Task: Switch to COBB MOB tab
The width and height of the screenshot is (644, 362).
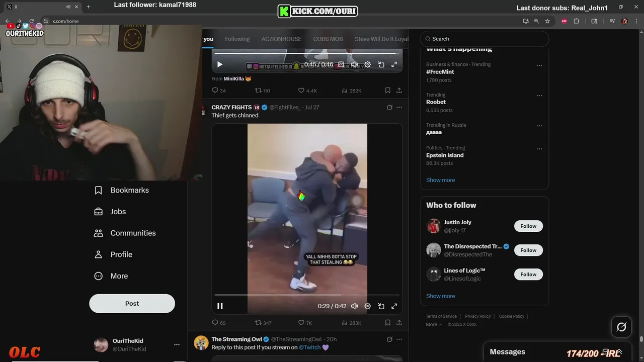Action: [x=328, y=39]
